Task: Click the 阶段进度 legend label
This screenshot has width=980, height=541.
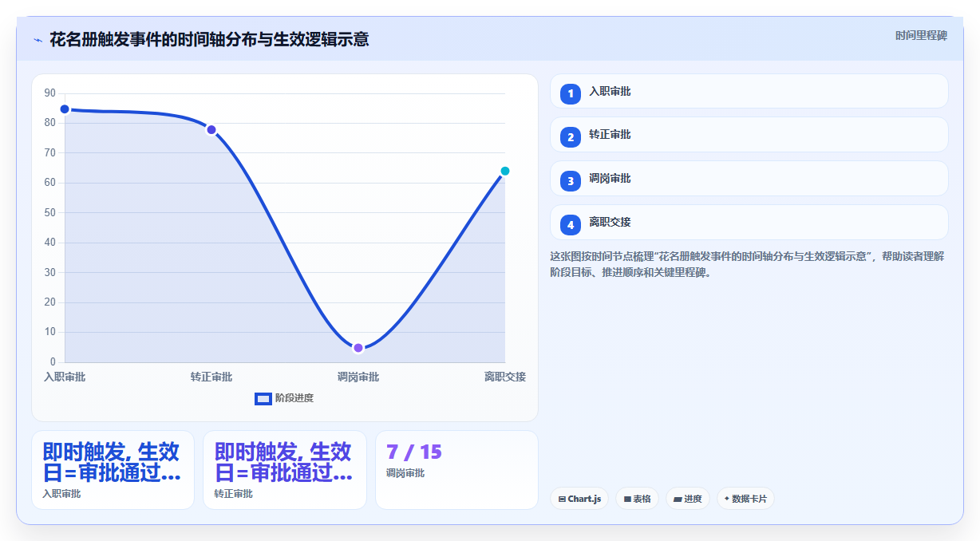Action: pos(294,398)
